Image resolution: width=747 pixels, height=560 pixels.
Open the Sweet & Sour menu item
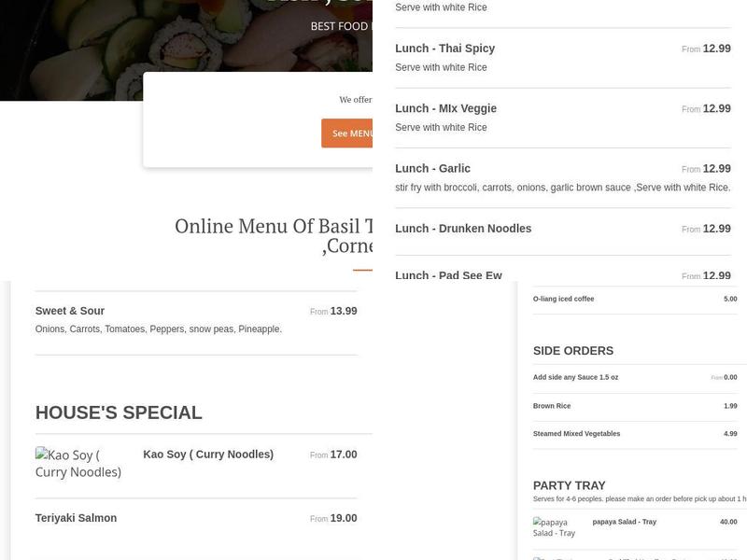(69, 310)
